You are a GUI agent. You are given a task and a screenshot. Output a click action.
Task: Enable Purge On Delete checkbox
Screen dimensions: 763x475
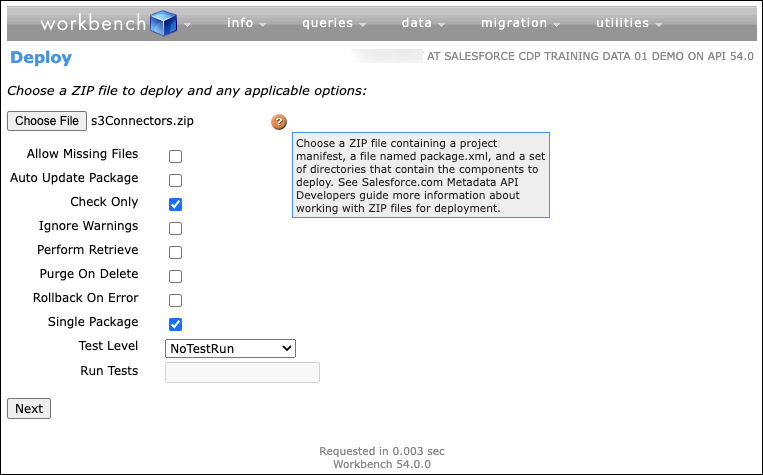(175, 276)
